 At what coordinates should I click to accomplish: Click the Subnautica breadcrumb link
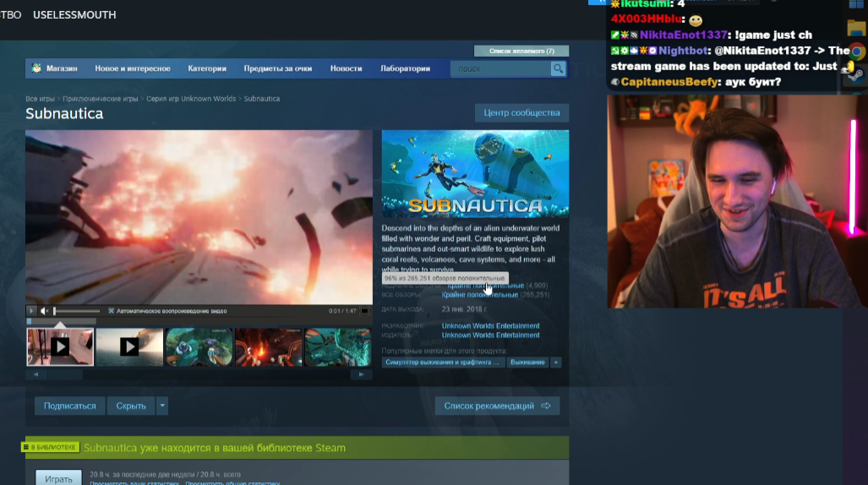pyautogui.click(x=262, y=99)
